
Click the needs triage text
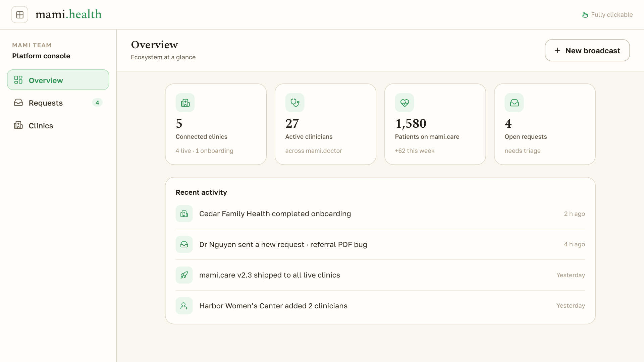tap(523, 151)
